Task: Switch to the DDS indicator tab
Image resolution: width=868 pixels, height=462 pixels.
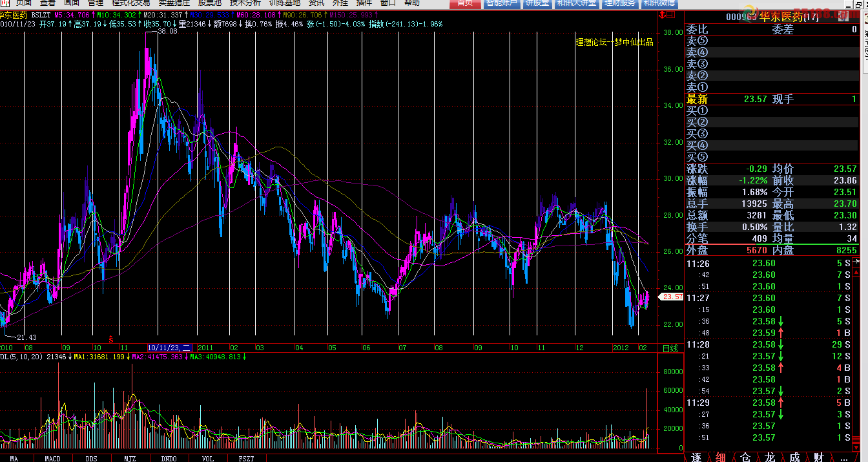Action: (91, 458)
